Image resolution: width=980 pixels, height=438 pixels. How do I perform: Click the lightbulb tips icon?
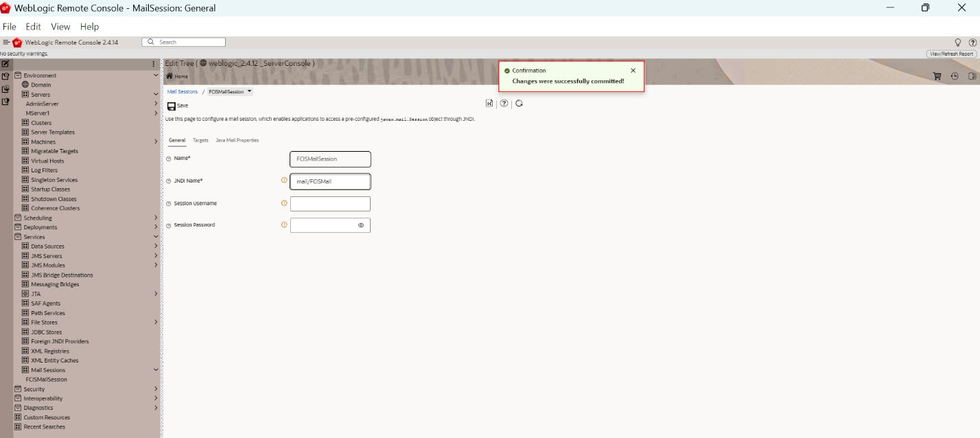pos(958,43)
